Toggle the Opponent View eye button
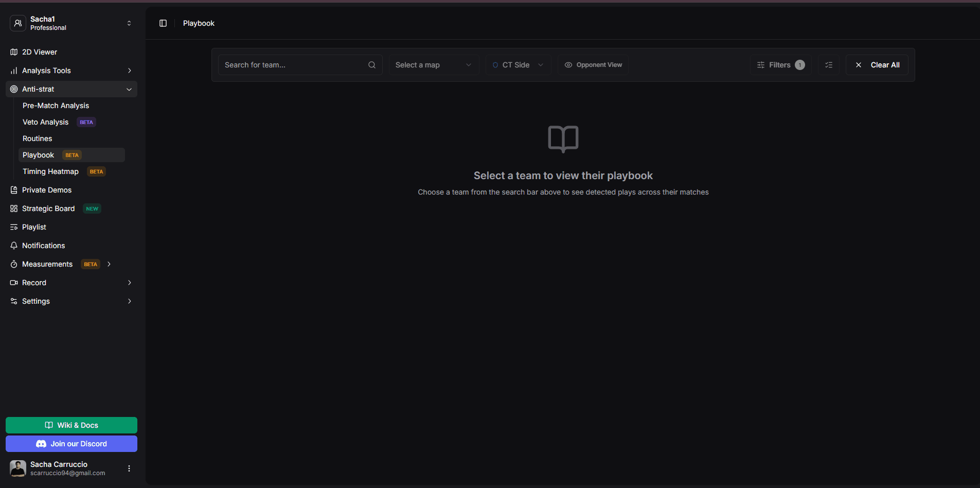Screen dimensions: 980x488 tap(593, 65)
